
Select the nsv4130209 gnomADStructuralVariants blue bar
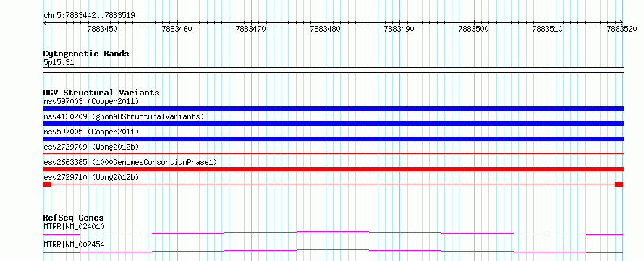click(333, 124)
